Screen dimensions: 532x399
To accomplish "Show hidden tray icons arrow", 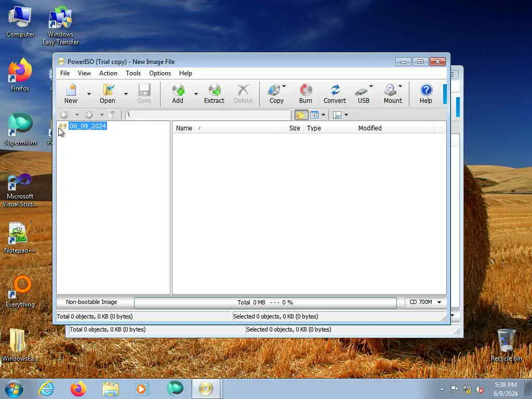I will point(442,390).
